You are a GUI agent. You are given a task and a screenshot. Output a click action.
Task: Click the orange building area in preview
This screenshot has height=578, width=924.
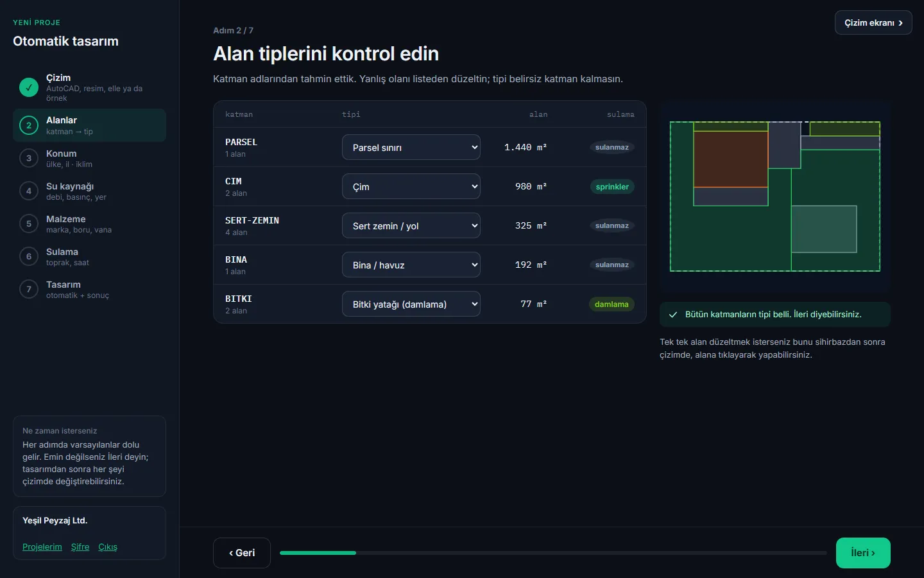[x=731, y=159]
